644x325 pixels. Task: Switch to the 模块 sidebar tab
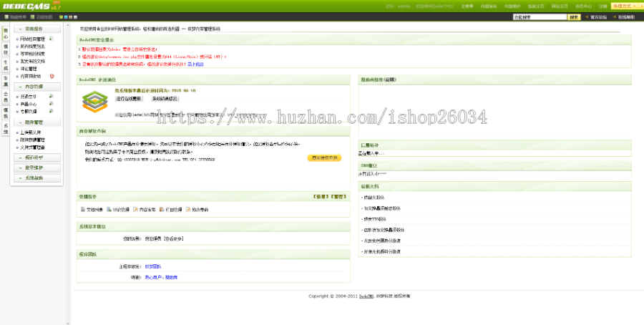(x=5, y=49)
